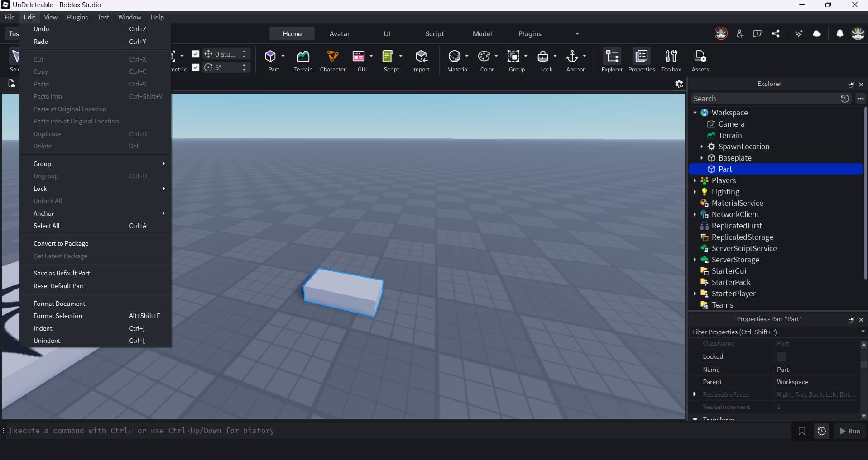Viewport: 868px width, 460px height.
Task: Open the Assets manager
Action: point(700,61)
